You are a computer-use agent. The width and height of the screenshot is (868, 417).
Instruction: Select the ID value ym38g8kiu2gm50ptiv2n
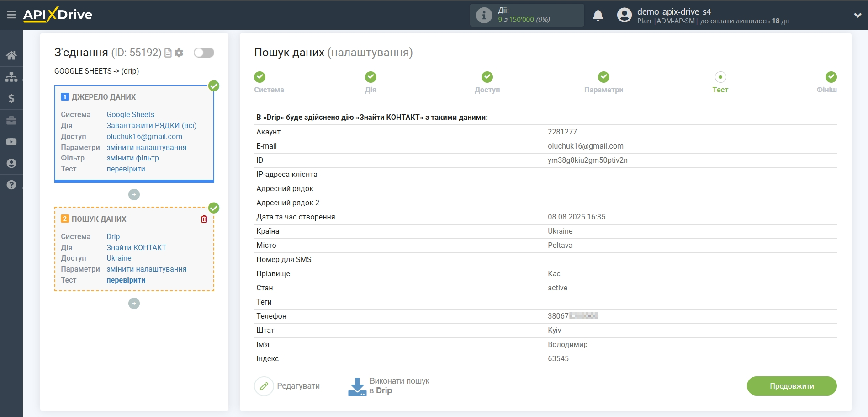tap(587, 160)
